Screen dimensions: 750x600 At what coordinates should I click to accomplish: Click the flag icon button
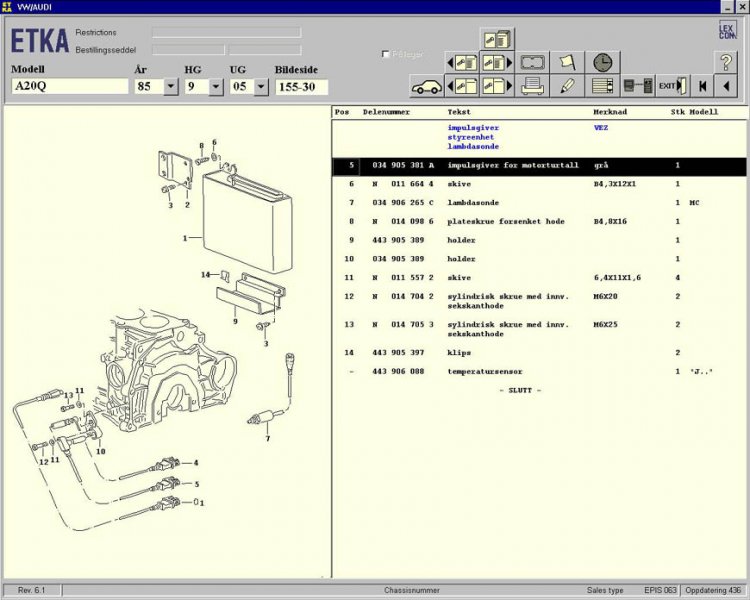coord(568,62)
